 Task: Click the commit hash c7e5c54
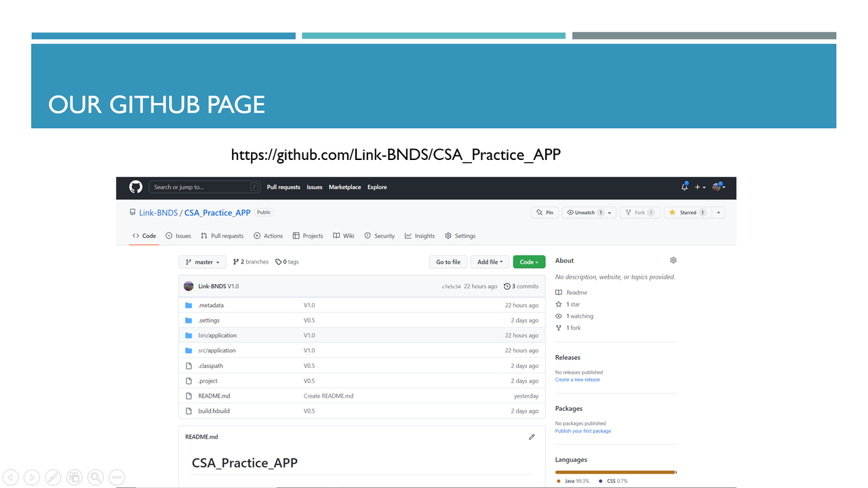coord(451,287)
